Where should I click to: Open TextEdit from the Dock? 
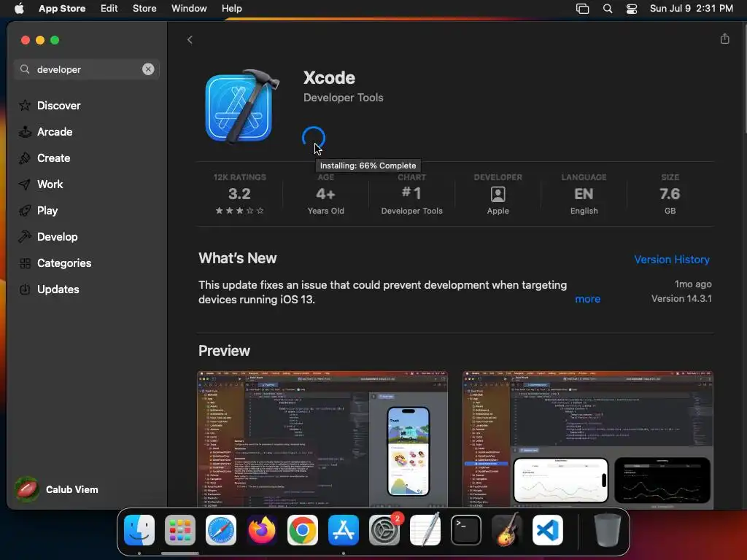click(x=425, y=530)
